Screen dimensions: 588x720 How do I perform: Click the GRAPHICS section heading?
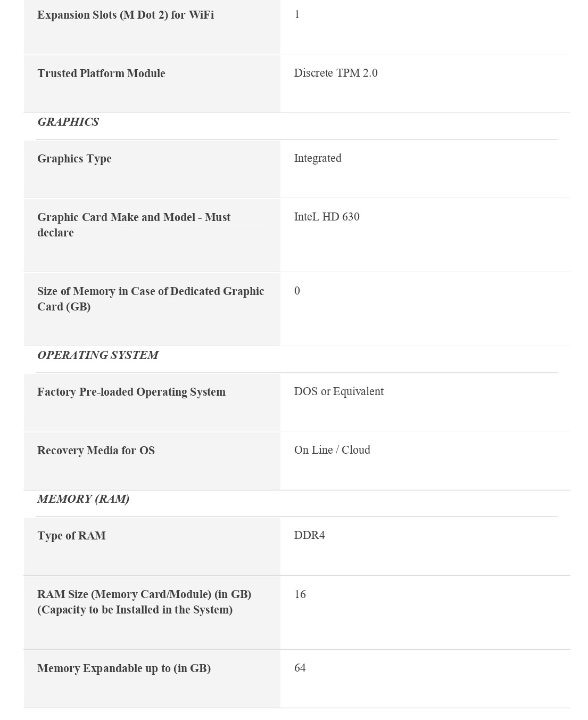coord(68,122)
